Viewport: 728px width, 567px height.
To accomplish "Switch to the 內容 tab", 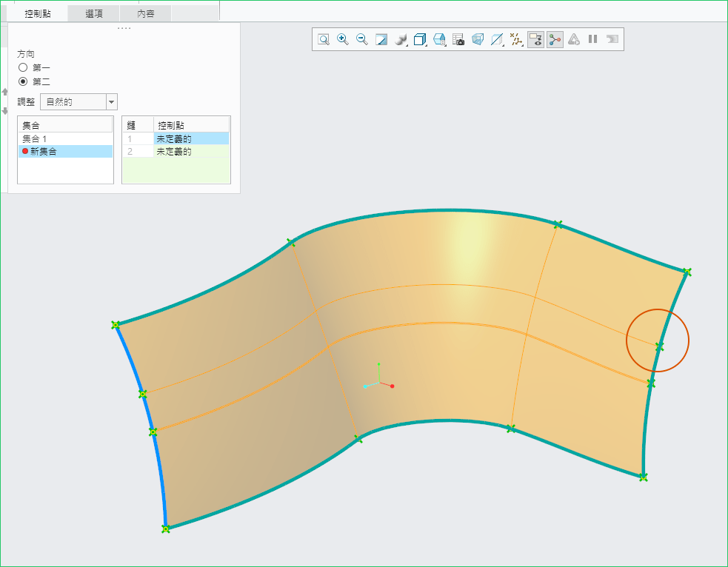I will click(146, 13).
